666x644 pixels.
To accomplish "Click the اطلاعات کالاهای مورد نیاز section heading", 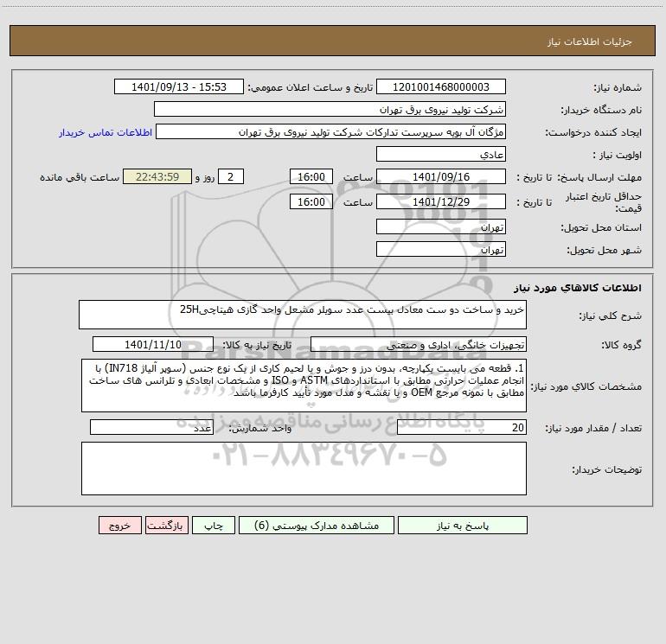I will [x=577, y=288].
